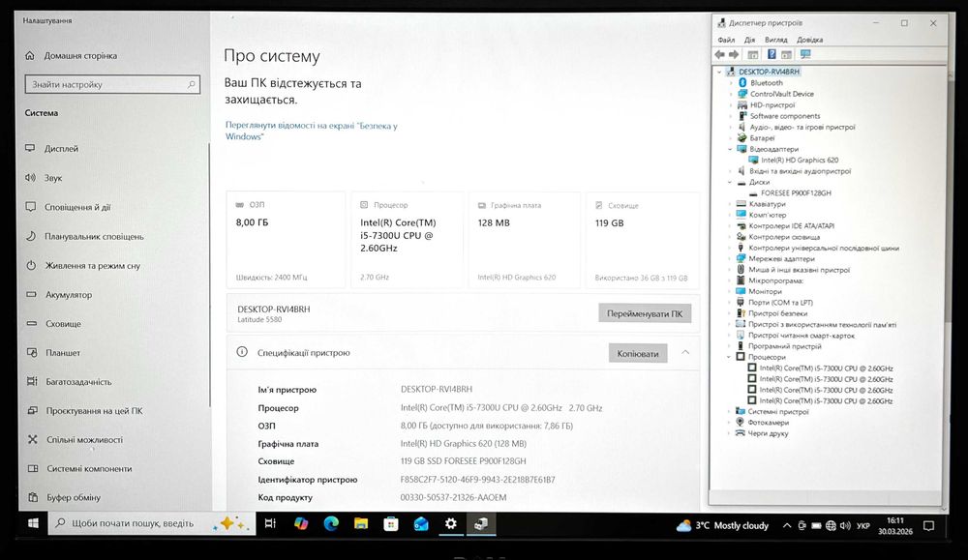Viewport: 968px width, 560px height.
Task: Select the Батареї node in Device Manager
Action: click(x=762, y=138)
